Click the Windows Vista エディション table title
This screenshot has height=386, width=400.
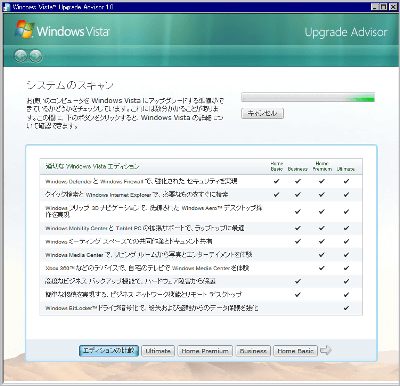tap(92, 166)
